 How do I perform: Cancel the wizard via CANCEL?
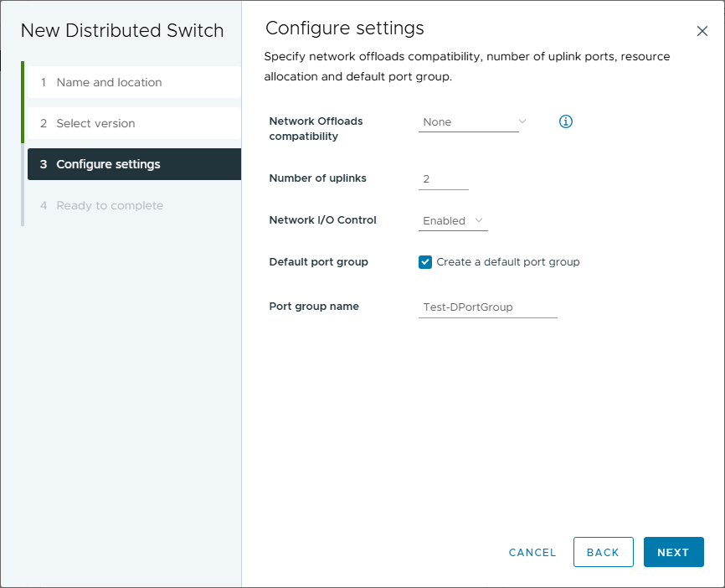pyautogui.click(x=532, y=552)
